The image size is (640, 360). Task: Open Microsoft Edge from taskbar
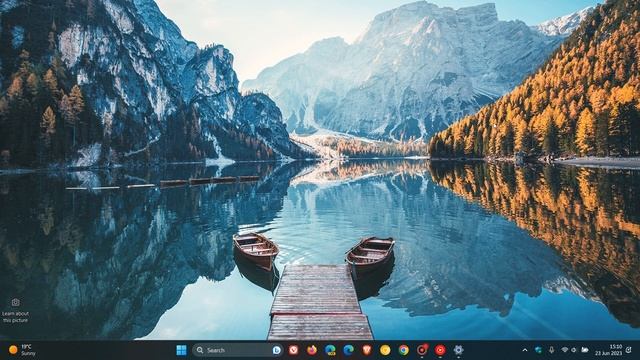pos(349,350)
